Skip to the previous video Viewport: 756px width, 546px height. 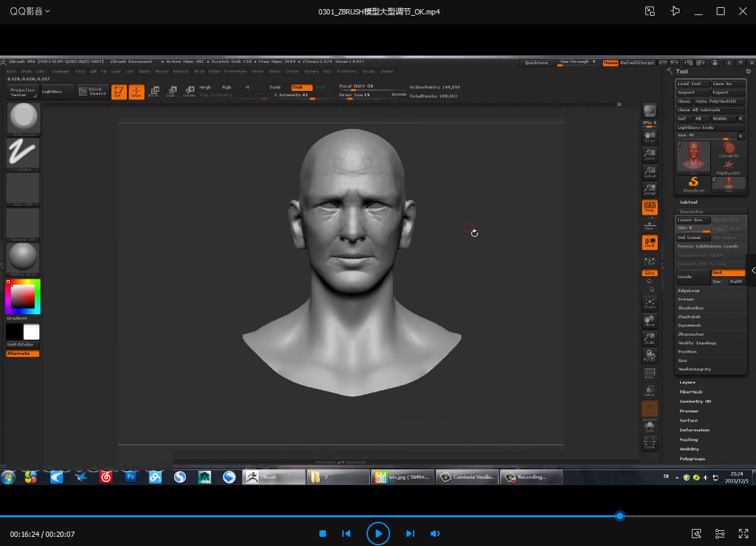coord(346,534)
